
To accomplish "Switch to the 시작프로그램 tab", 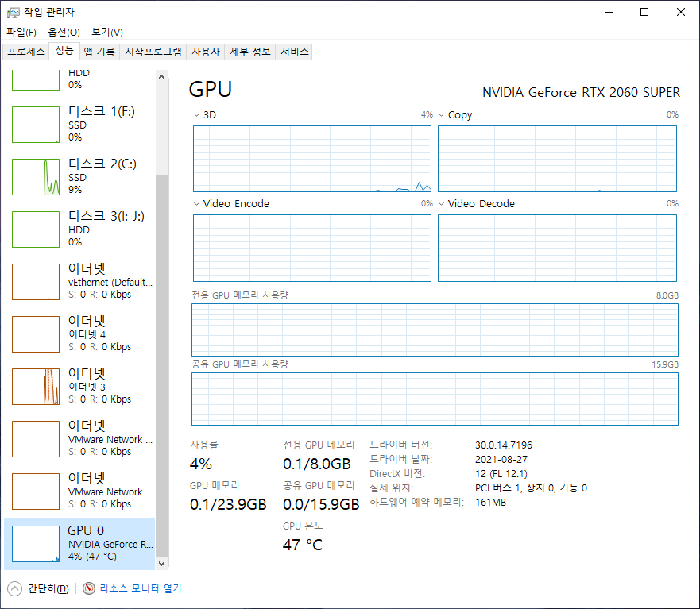I will [153, 52].
